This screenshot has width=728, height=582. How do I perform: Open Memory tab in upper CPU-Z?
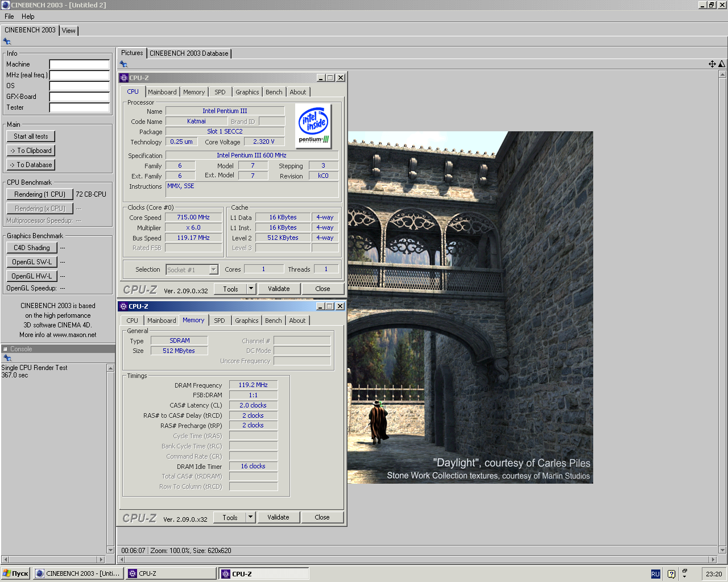click(x=194, y=92)
